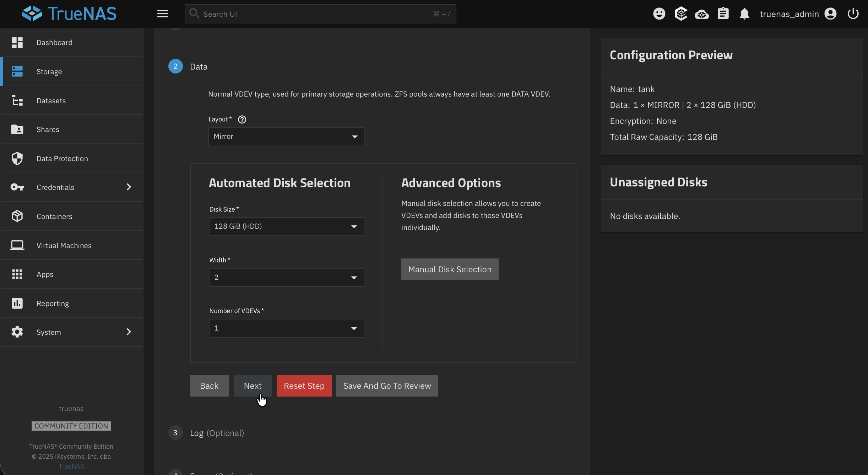Open the Jobs clipboard icon
868x475 pixels.
[x=723, y=14]
